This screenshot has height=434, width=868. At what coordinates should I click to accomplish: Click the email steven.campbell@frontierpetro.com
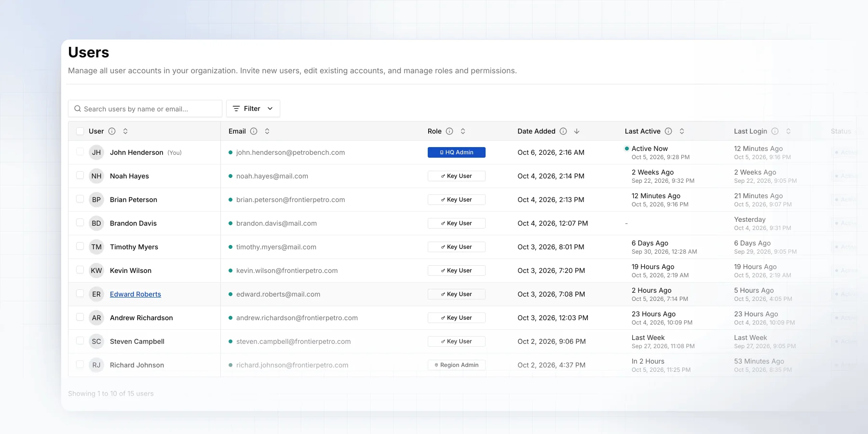[x=294, y=341]
